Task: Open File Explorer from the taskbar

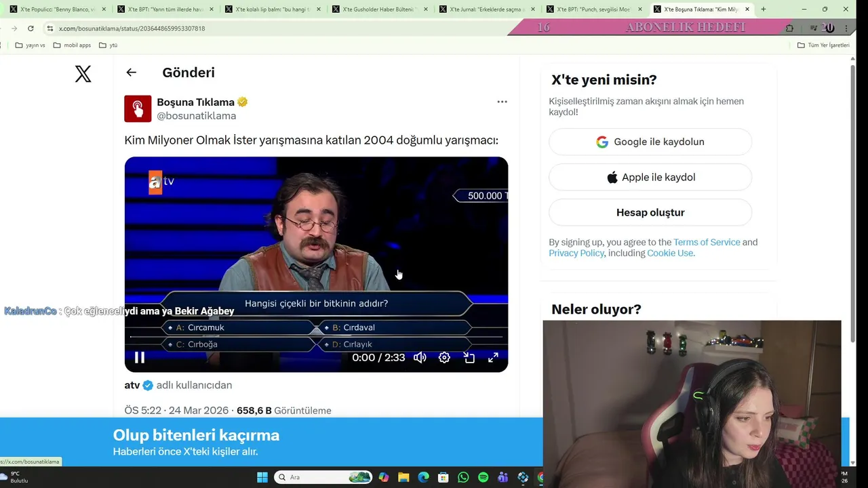Action: pyautogui.click(x=403, y=477)
